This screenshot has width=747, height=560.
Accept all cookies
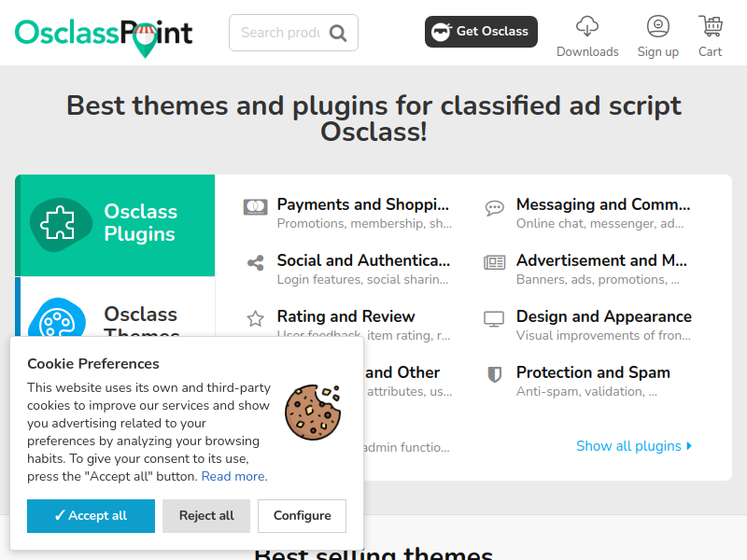point(91,516)
